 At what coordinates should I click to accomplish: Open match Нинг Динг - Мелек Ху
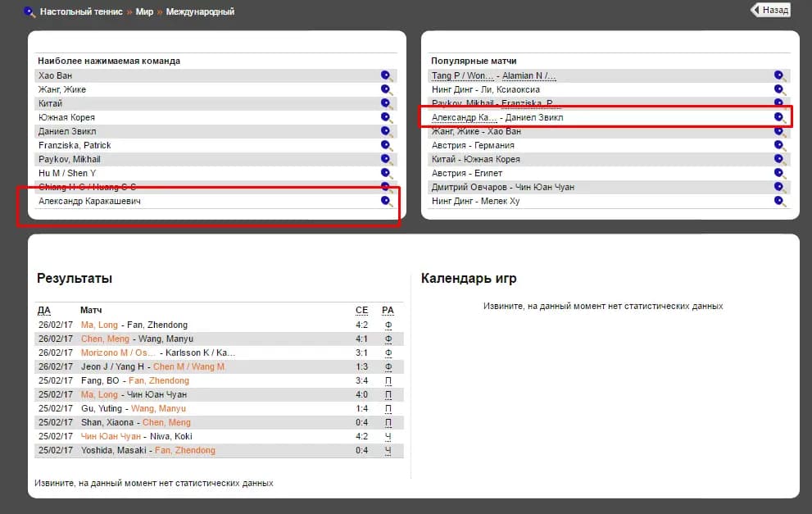[475, 201]
